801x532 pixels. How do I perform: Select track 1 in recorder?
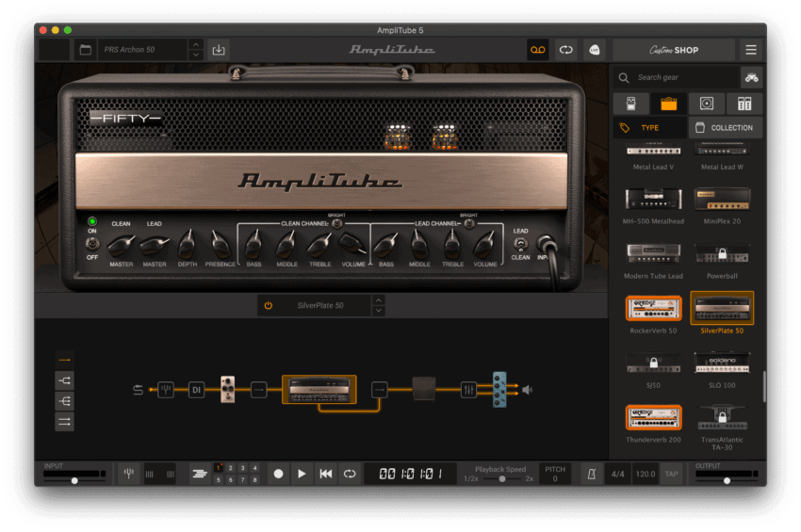pyautogui.click(x=219, y=468)
